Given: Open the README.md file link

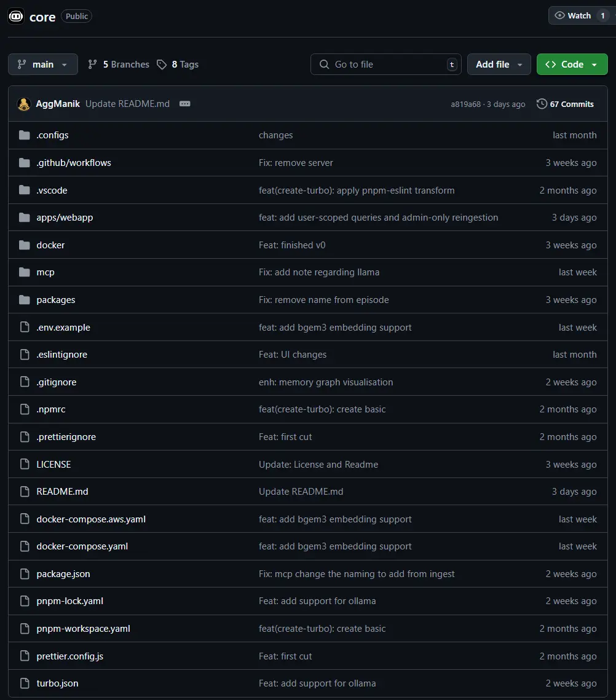Looking at the screenshot, I should [x=62, y=492].
